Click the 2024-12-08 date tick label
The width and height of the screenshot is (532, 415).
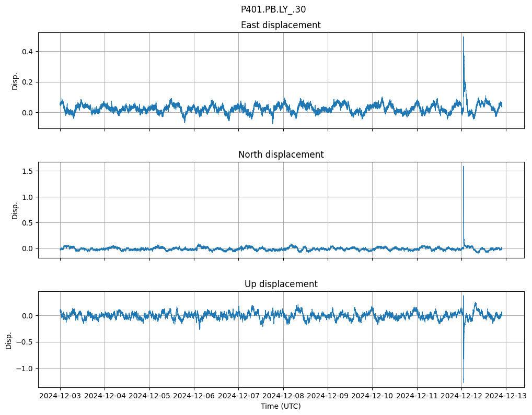tap(283, 396)
